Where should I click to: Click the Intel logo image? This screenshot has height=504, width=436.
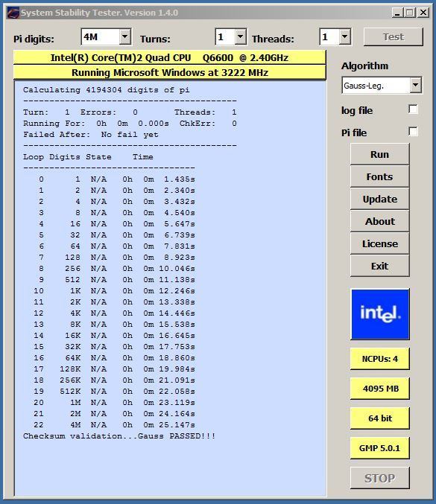(380, 314)
